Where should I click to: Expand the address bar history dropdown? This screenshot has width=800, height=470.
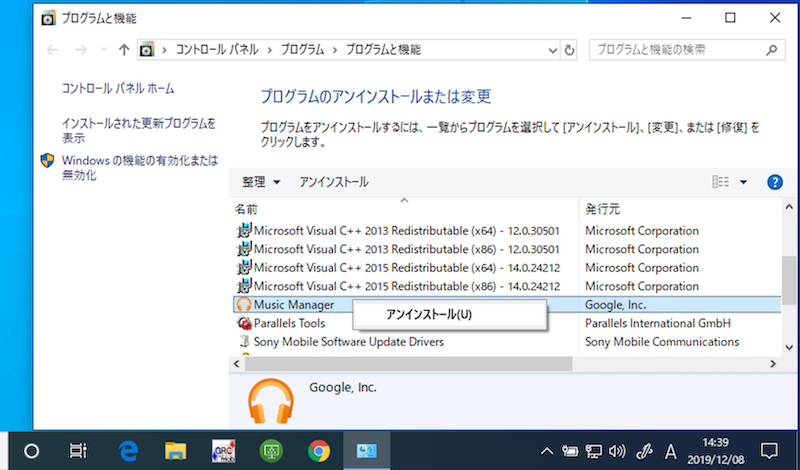point(550,49)
